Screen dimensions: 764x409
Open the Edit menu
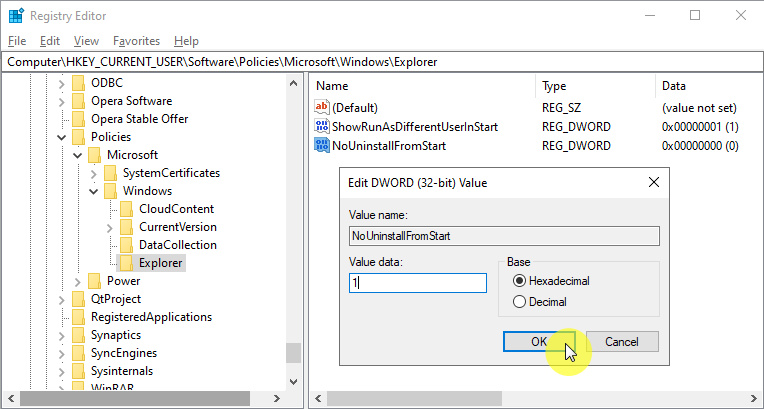(x=50, y=41)
